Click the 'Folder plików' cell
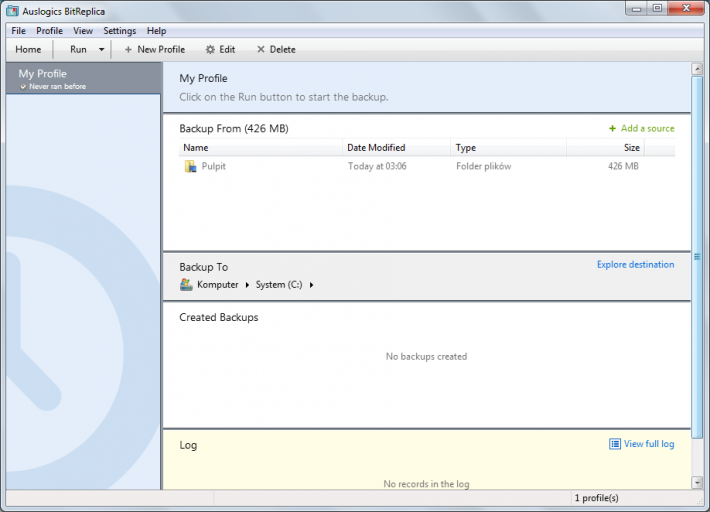710x512 pixels. pyautogui.click(x=484, y=166)
